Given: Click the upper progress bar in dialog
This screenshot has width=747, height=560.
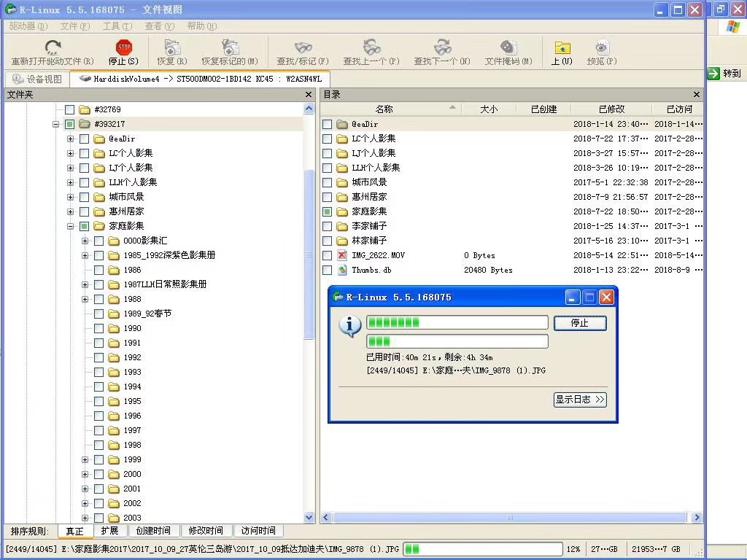Looking at the screenshot, I should click(457, 322).
